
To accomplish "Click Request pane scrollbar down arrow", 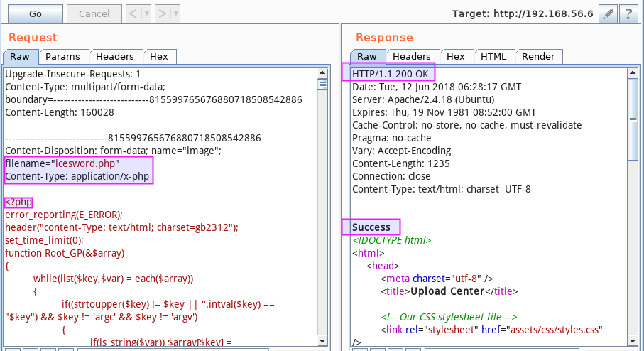I will pos(322,341).
